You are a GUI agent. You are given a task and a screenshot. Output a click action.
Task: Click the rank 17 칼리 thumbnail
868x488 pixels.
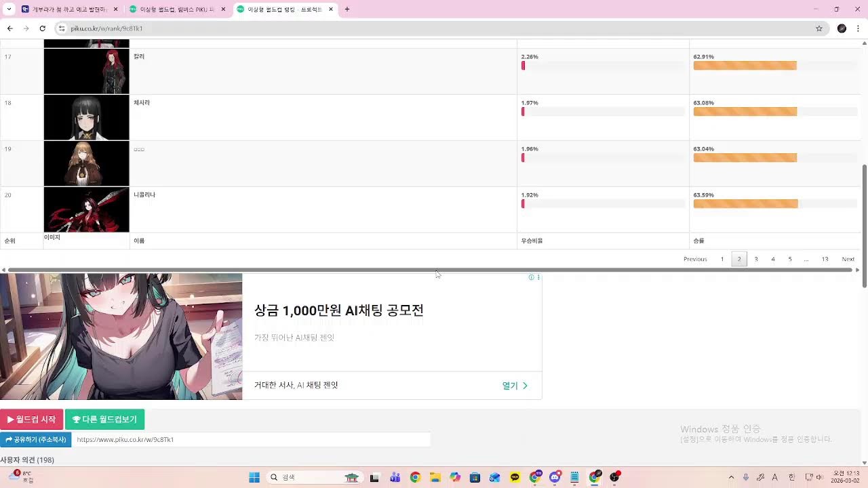tap(86, 71)
